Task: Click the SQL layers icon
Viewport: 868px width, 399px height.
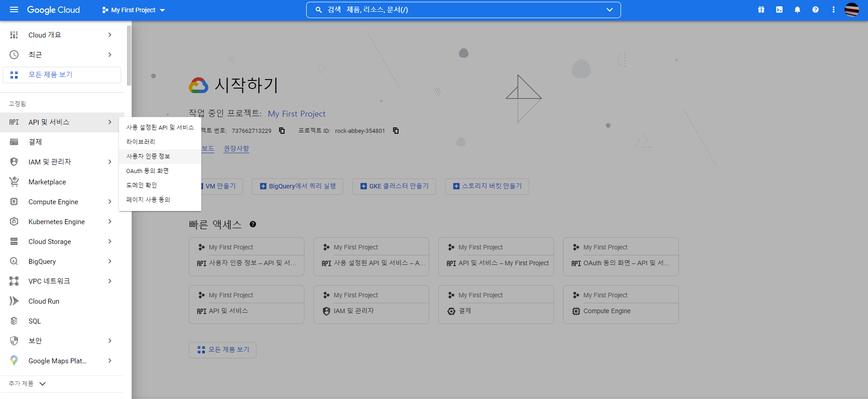Action: coord(14,321)
